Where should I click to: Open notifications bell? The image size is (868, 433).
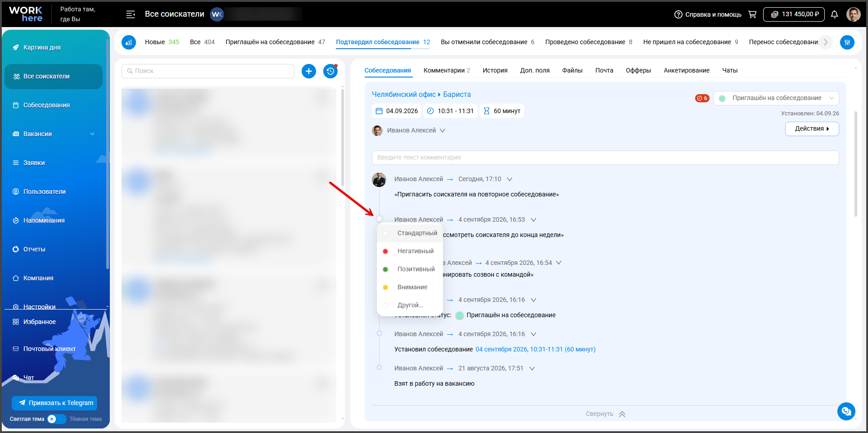[x=834, y=14]
